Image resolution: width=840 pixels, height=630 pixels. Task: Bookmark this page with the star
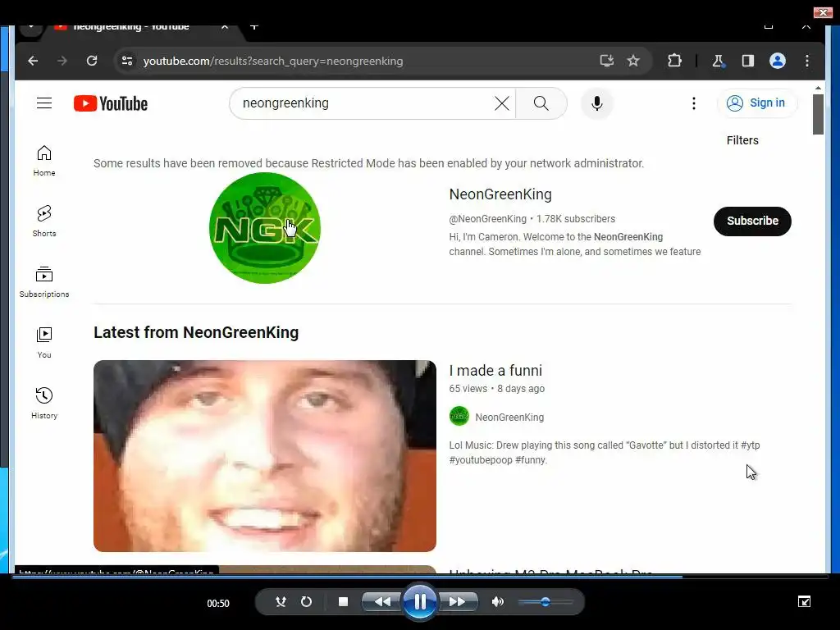click(633, 61)
